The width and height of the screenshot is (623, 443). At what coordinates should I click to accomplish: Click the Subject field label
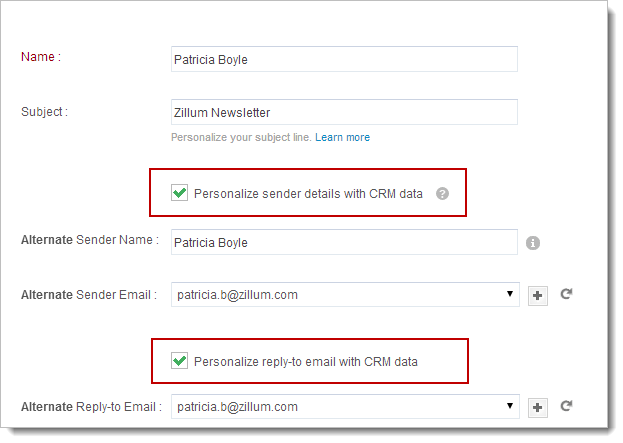click(44, 111)
